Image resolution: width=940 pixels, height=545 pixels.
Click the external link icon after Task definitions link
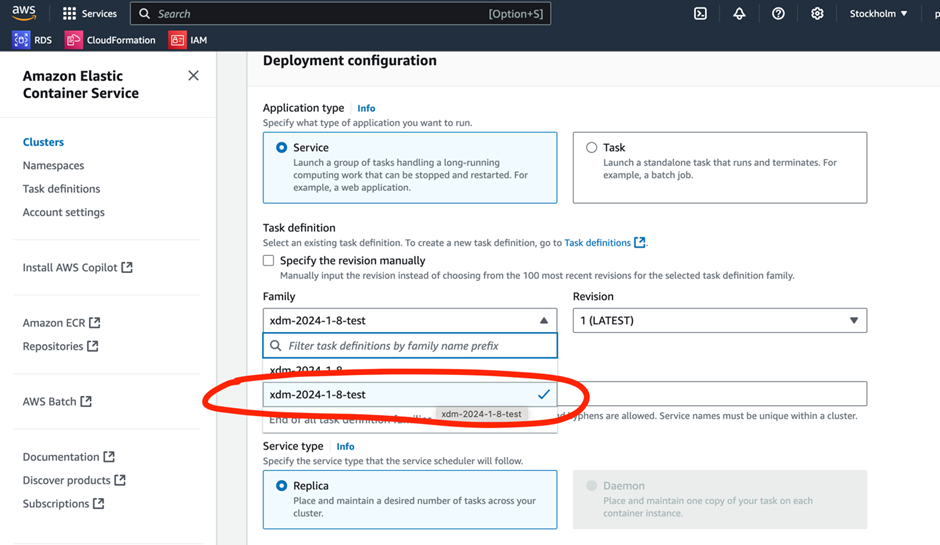[640, 242]
